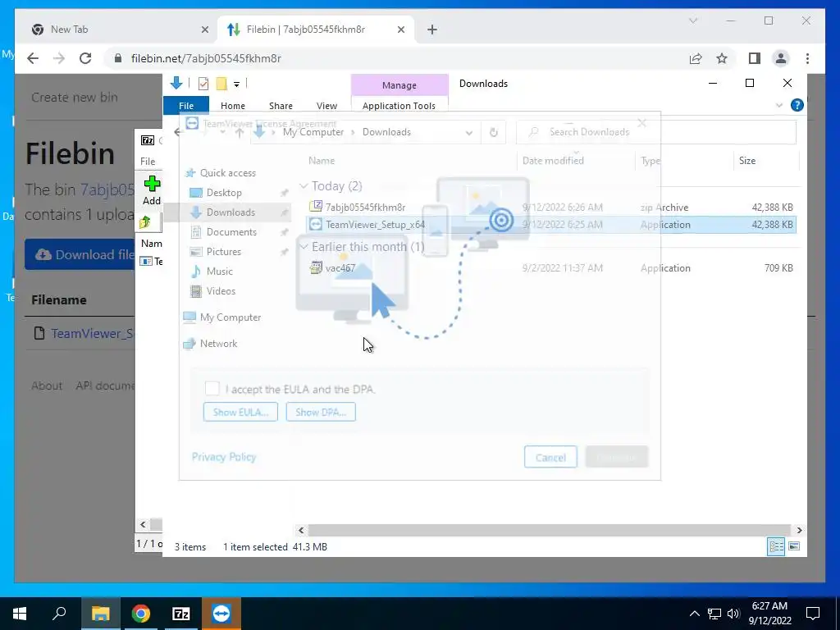Viewport: 840px width, 630px height.
Task: Click Chrome's reload page button
Action: pos(85,58)
